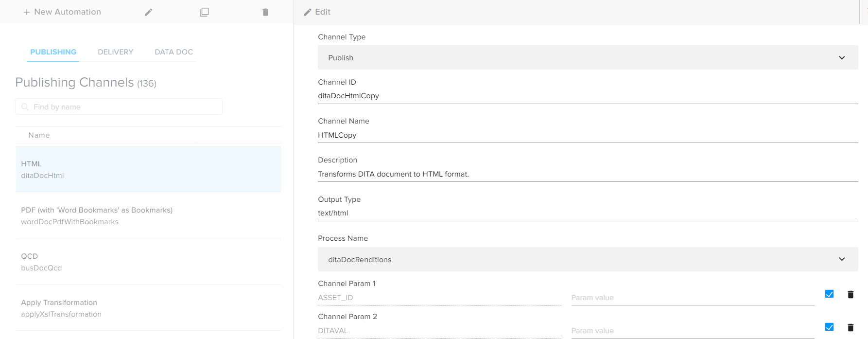Switch to the DELIVERY tab

click(116, 52)
